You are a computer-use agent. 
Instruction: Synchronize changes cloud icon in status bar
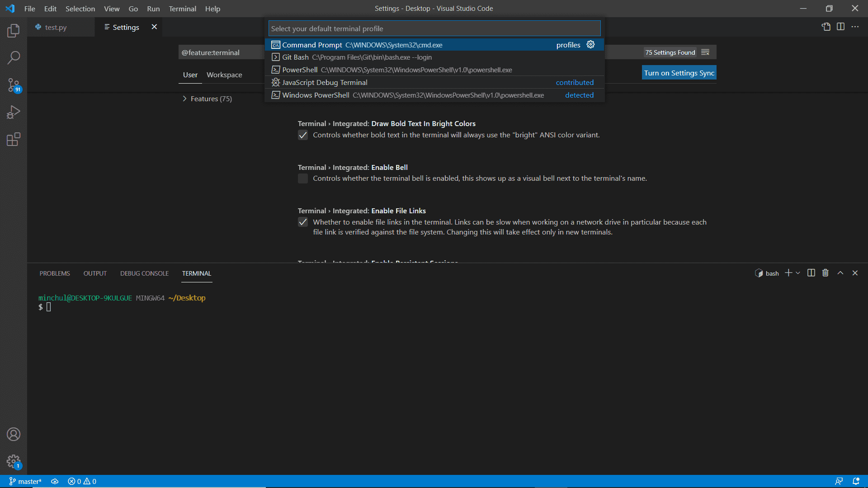click(55, 481)
